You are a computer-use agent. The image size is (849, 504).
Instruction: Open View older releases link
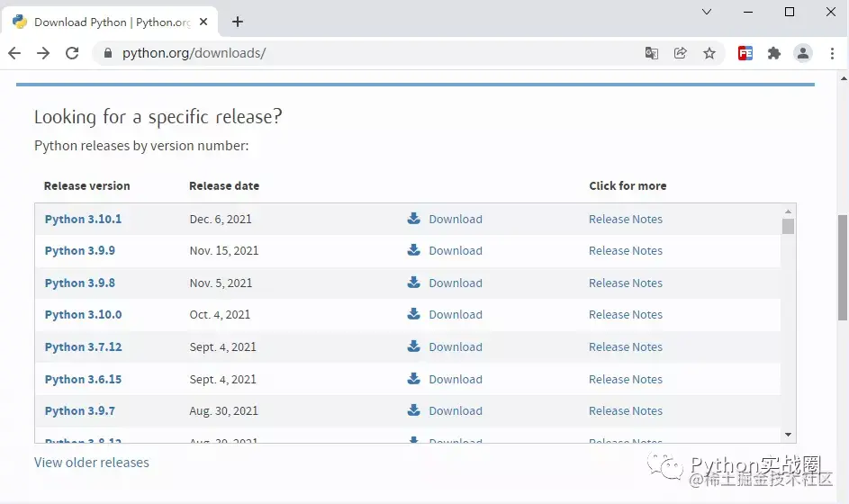[92, 463]
